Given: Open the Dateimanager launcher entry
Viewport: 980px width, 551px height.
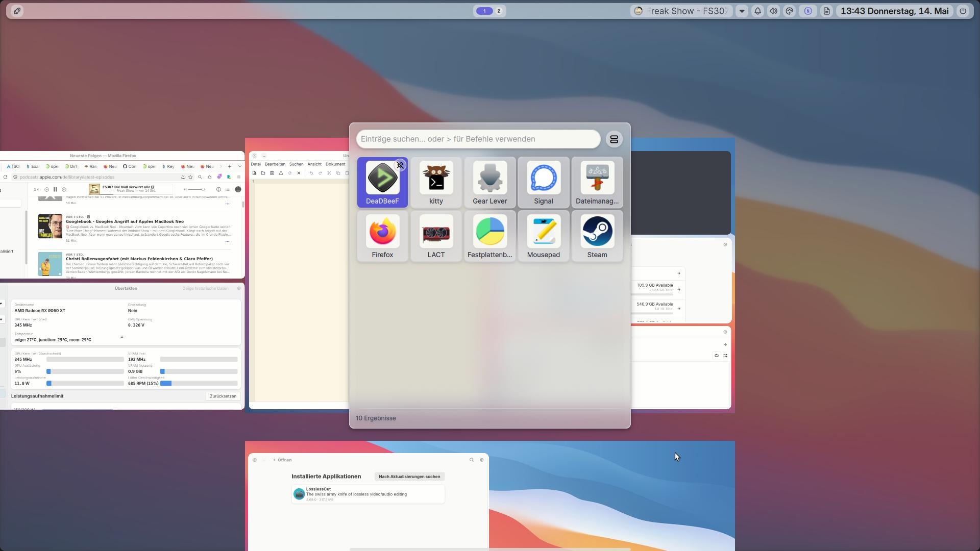Looking at the screenshot, I should point(597,182).
